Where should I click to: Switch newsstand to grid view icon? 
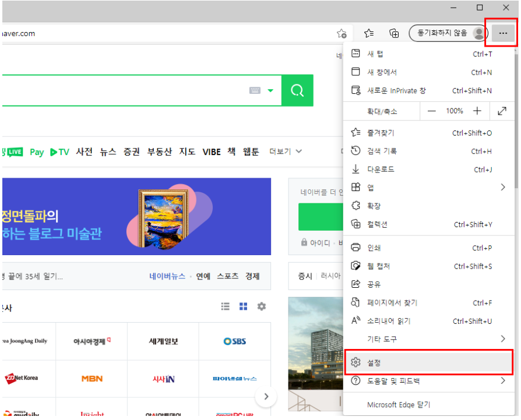click(243, 306)
